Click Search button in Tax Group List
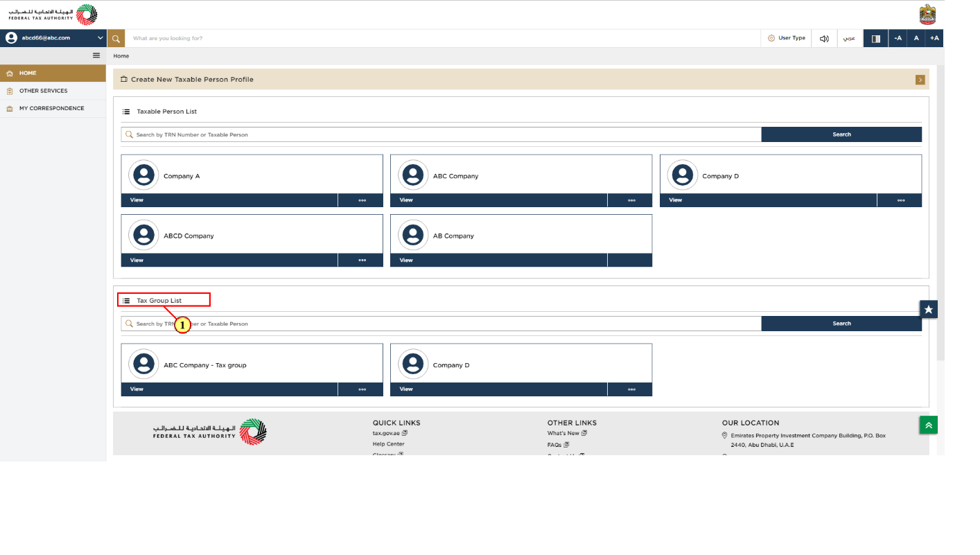The height and width of the screenshot is (555, 980). click(841, 324)
